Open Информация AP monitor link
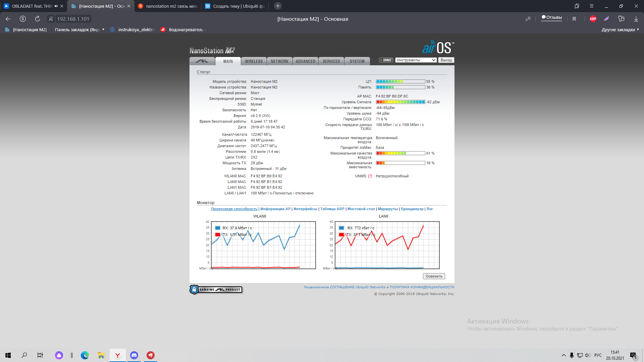Viewport: 644px width, 362px height. click(x=275, y=209)
